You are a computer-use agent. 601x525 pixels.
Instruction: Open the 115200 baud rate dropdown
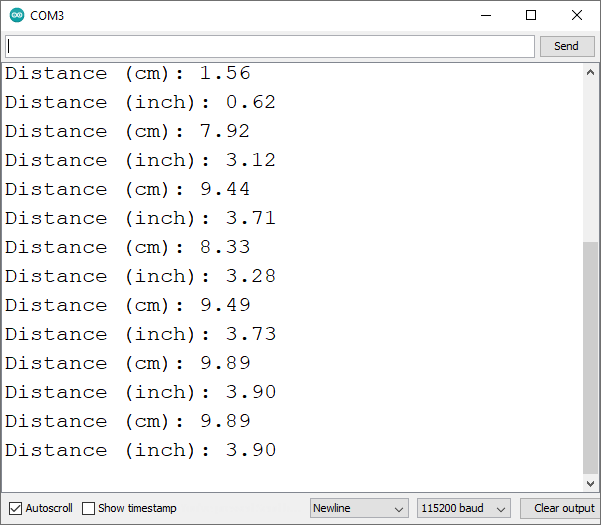coord(463,508)
